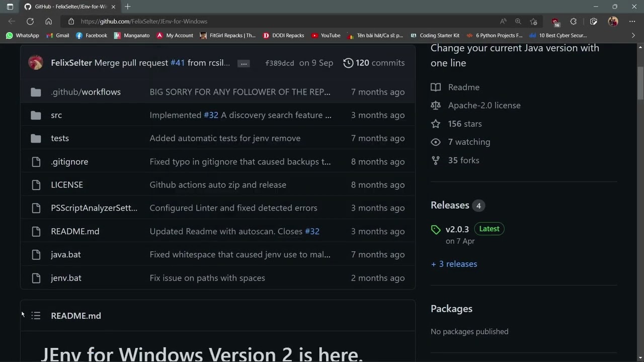
Task: Open issue #32 link in README.md row
Action: (x=312, y=231)
